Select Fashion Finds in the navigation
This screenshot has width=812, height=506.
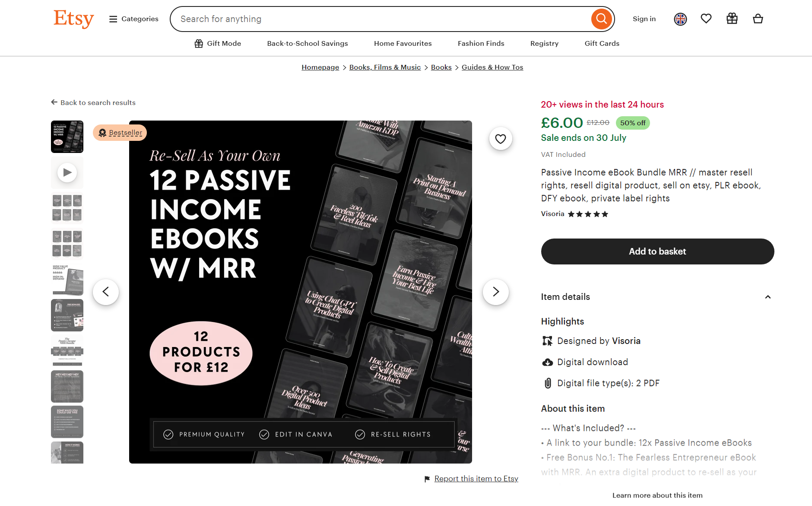click(481, 43)
